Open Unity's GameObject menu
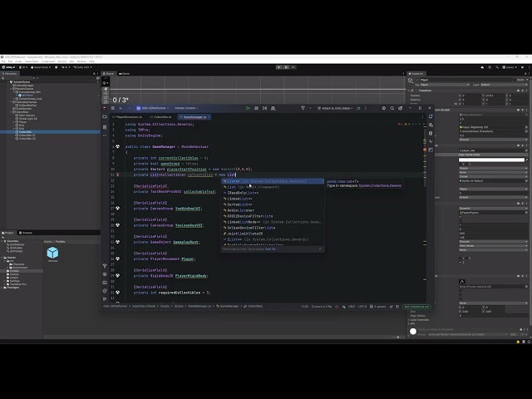The image size is (532, 399). point(32,62)
